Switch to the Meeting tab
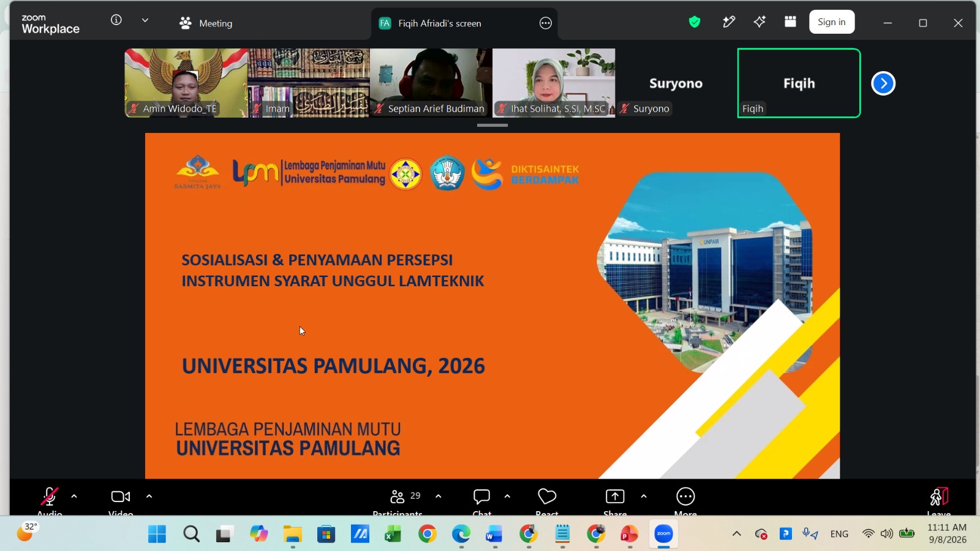The image size is (980, 551). (x=206, y=23)
